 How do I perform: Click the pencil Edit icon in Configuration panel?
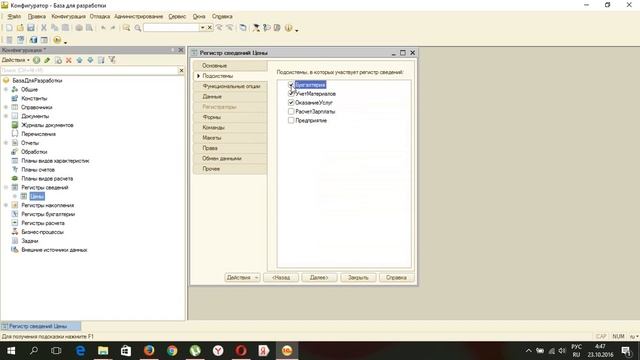(x=47, y=60)
